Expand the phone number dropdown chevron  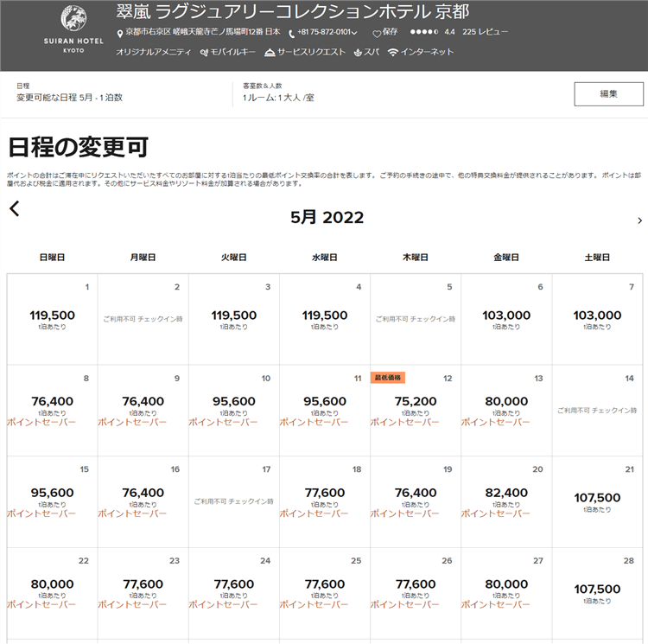[x=355, y=34]
